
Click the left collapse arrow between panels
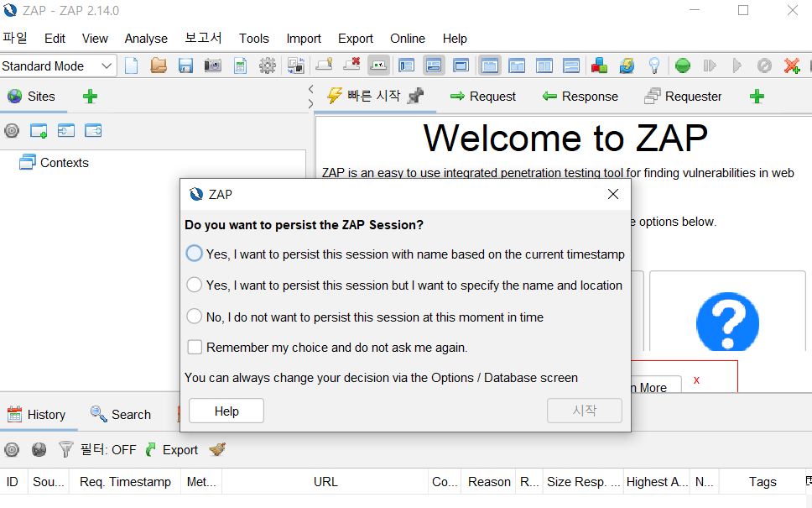[310, 89]
